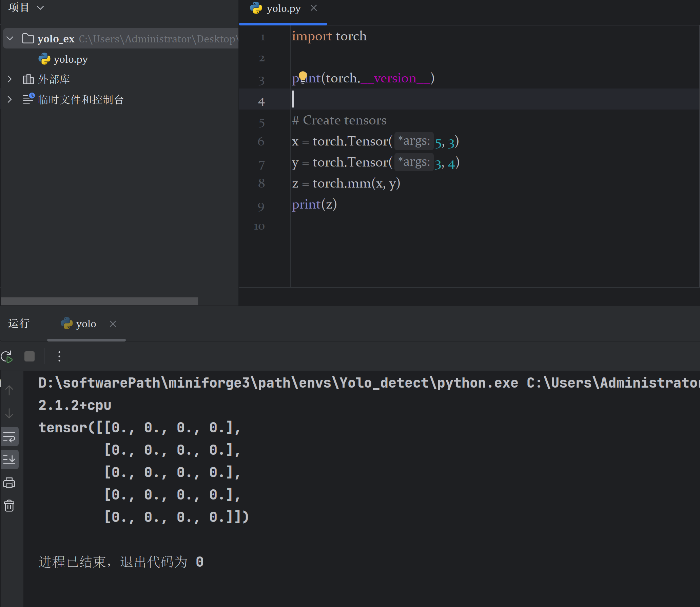Click the lightbulb quick-fix icon on line 3
The width and height of the screenshot is (700, 607).
point(303,76)
